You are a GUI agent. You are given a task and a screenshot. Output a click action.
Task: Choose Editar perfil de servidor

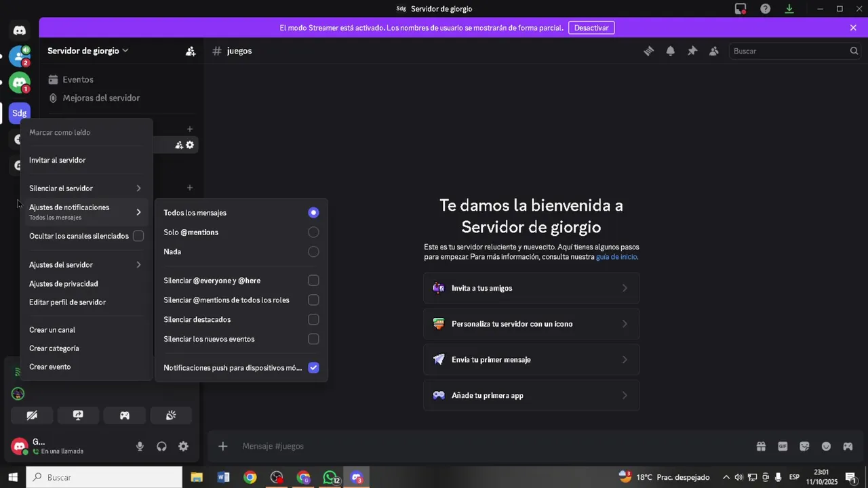(86, 302)
